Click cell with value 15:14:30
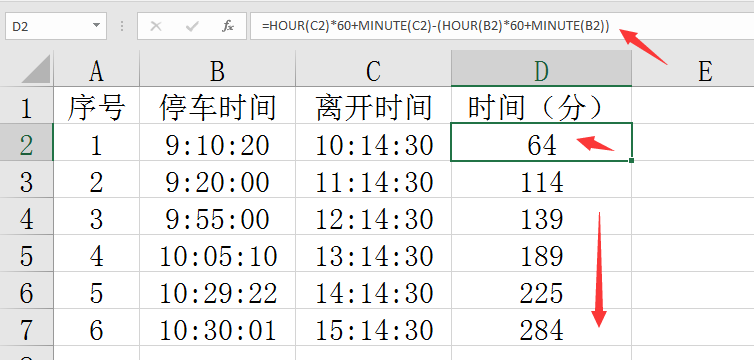This screenshot has width=754, height=360. (x=373, y=327)
